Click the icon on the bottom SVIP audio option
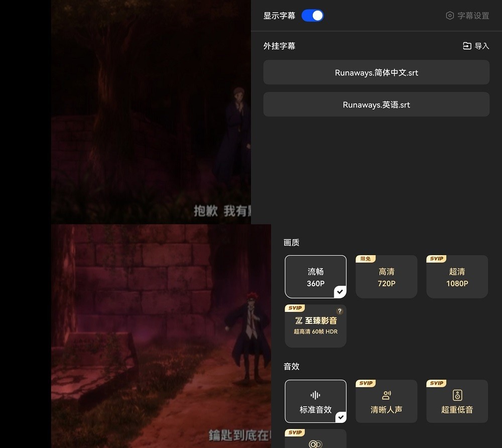Image resolution: width=502 pixels, height=448 pixels. 315,443
